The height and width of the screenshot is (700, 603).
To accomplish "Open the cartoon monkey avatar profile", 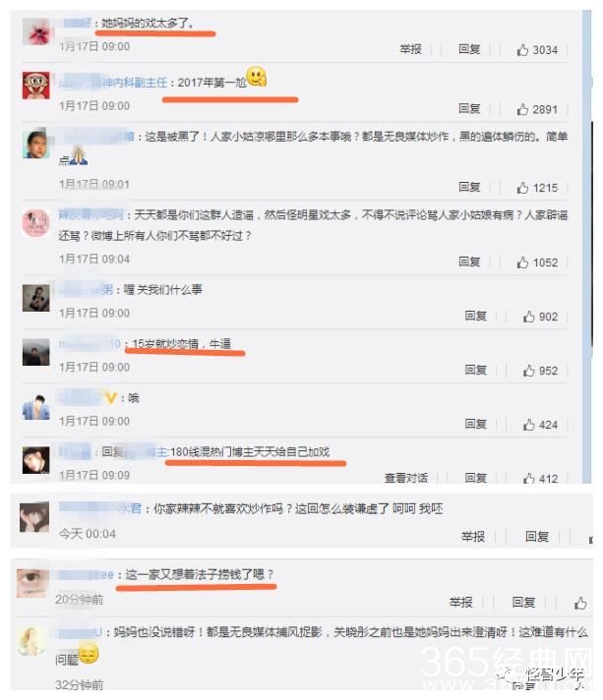I will click(x=36, y=86).
